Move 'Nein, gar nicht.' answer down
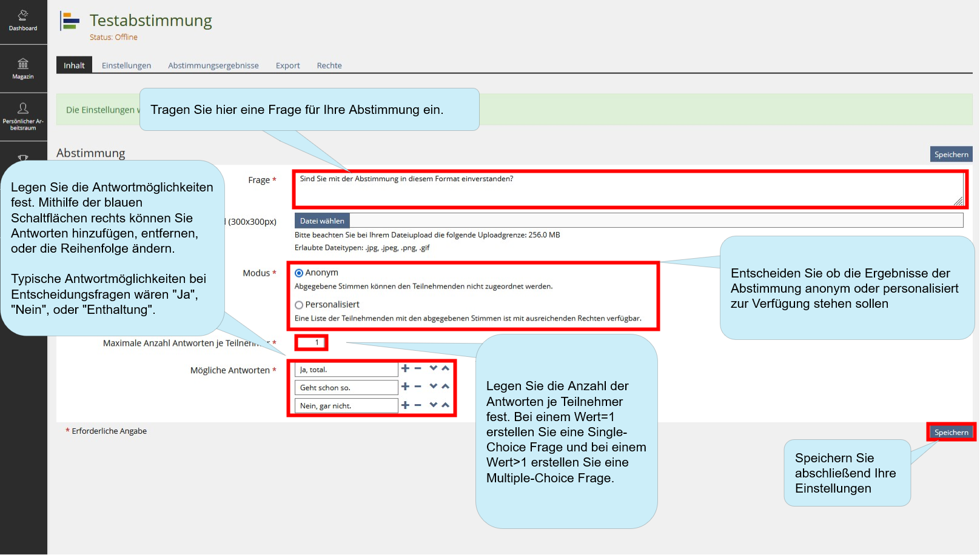This screenshot has width=980, height=555. 433,405
